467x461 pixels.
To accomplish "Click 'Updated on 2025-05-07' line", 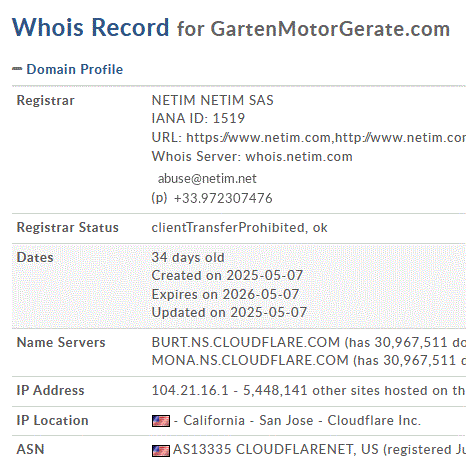I will coord(229,313).
